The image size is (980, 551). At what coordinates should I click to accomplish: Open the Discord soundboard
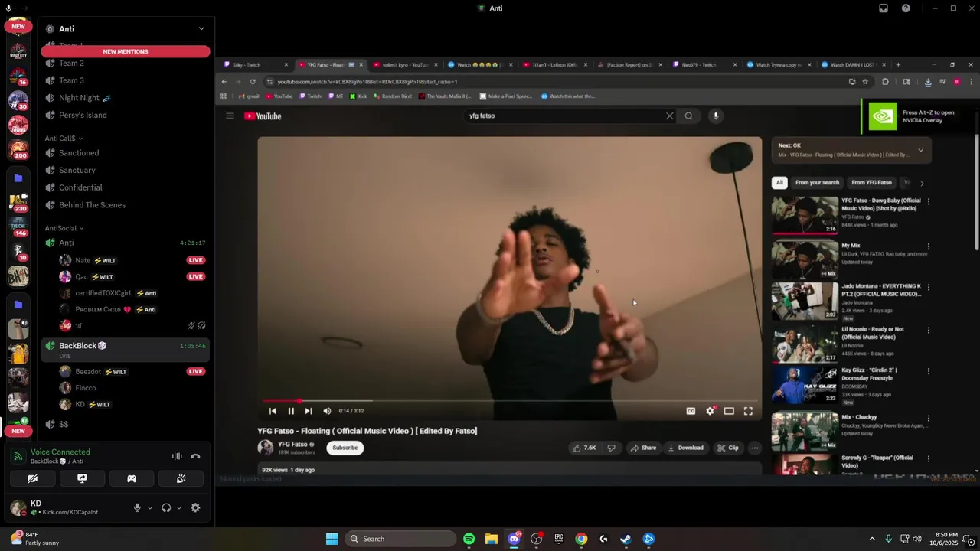181,478
